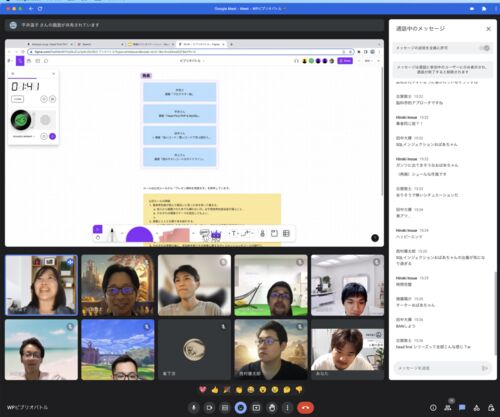Send heart emoji reaction
The image size is (500, 417).
(x=203, y=389)
